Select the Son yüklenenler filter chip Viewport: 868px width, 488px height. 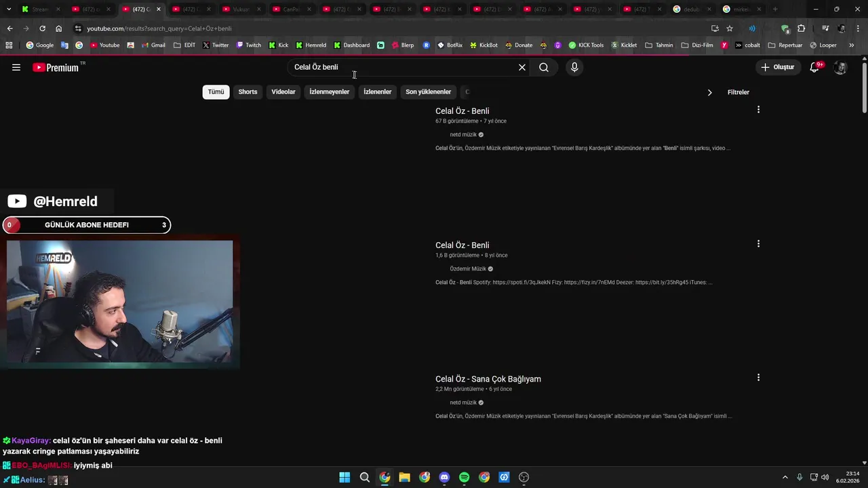pos(429,92)
